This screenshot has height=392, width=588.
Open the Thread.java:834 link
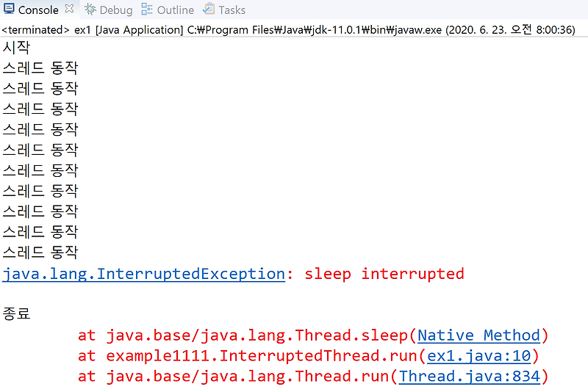tap(469, 377)
